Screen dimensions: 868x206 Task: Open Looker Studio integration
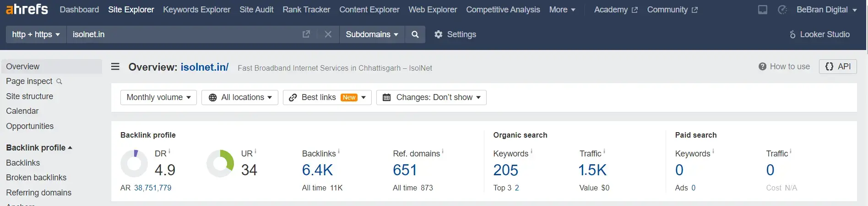(819, 34)
